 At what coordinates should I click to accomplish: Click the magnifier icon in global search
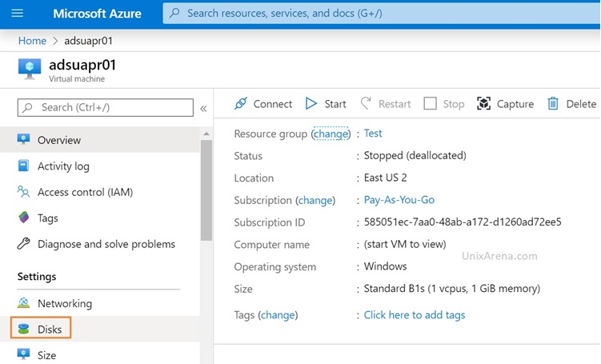[174, 13]
